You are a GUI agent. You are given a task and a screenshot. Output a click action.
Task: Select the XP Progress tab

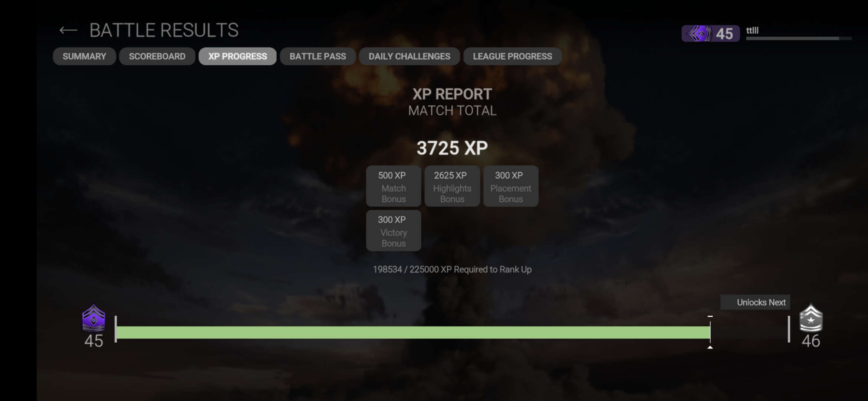tap(237, 56)
